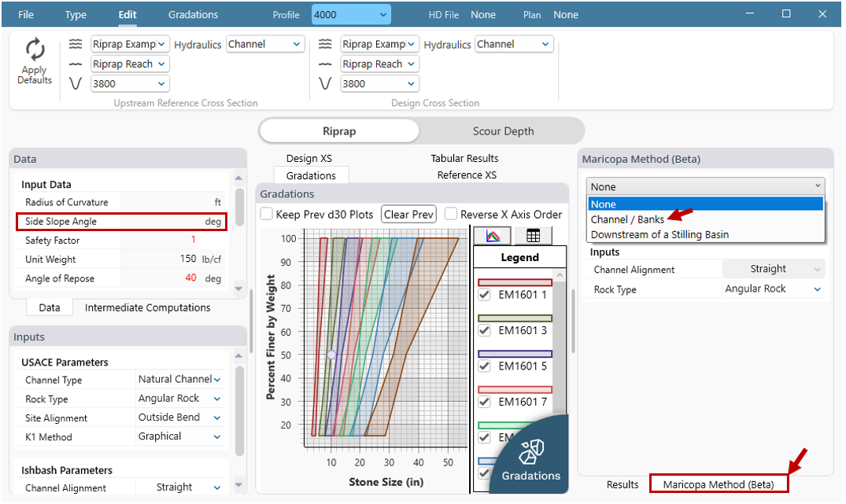The height and width of the screenshot is (504, 846).
Task: Switch legend to table view icon
Action: click(x=533, y=235)
